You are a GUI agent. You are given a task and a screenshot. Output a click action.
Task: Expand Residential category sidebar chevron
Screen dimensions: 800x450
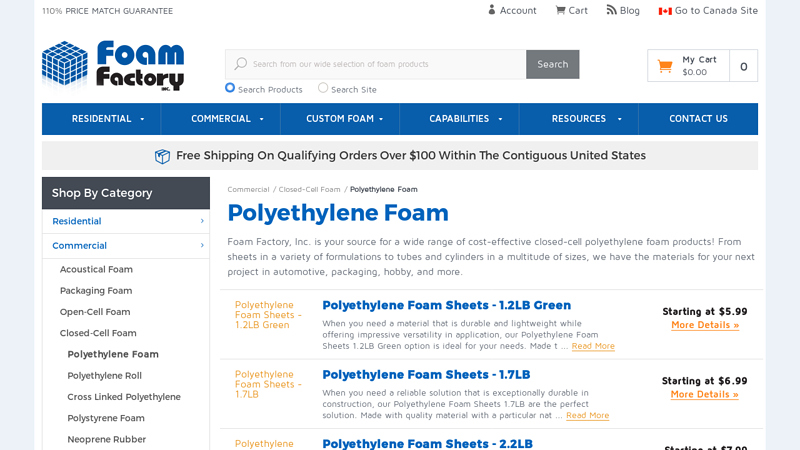202,221
